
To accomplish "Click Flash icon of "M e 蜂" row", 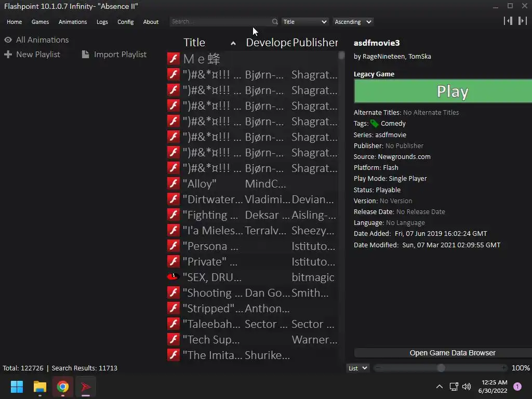I will 174,59.
